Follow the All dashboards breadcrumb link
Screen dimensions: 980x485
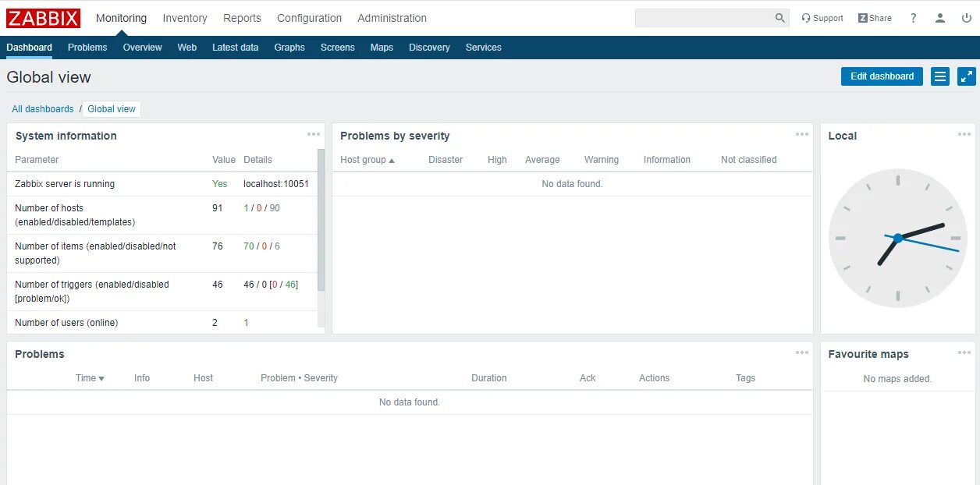43,109
